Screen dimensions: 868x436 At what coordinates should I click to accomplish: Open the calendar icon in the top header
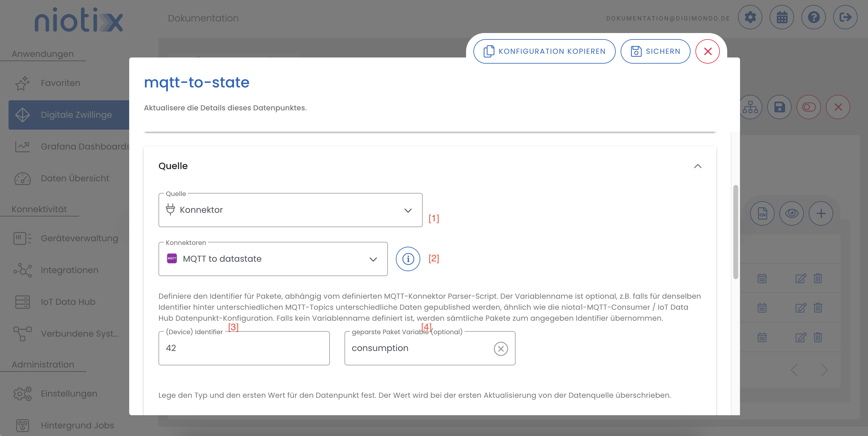[x=782, y=17]
